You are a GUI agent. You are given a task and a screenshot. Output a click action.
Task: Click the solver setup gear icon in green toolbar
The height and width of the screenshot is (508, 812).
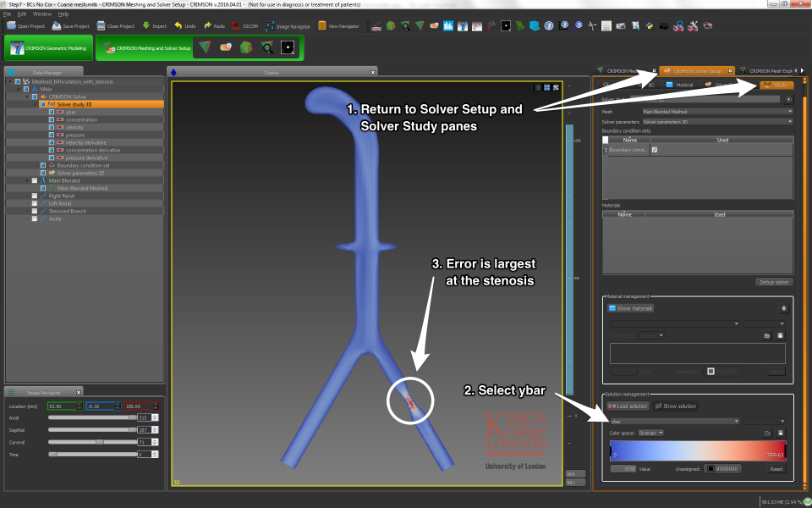225,48
